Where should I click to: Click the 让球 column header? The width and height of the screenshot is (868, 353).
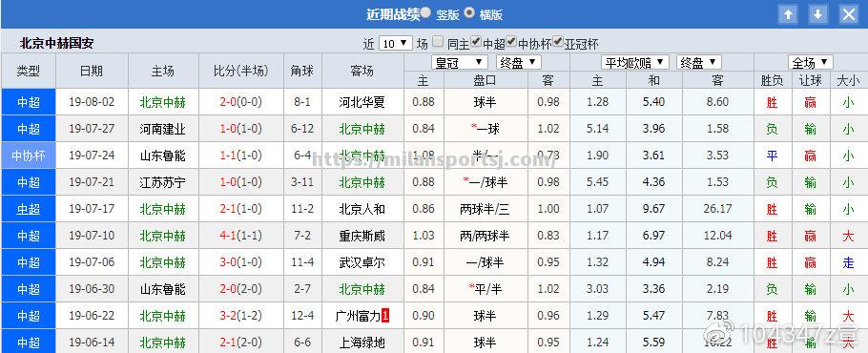[811, 80]
